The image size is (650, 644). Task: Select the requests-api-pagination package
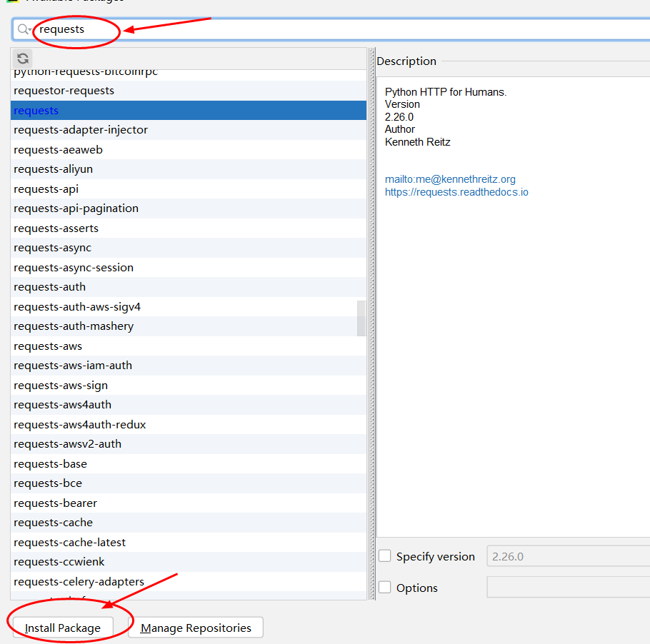click(188, 208)
